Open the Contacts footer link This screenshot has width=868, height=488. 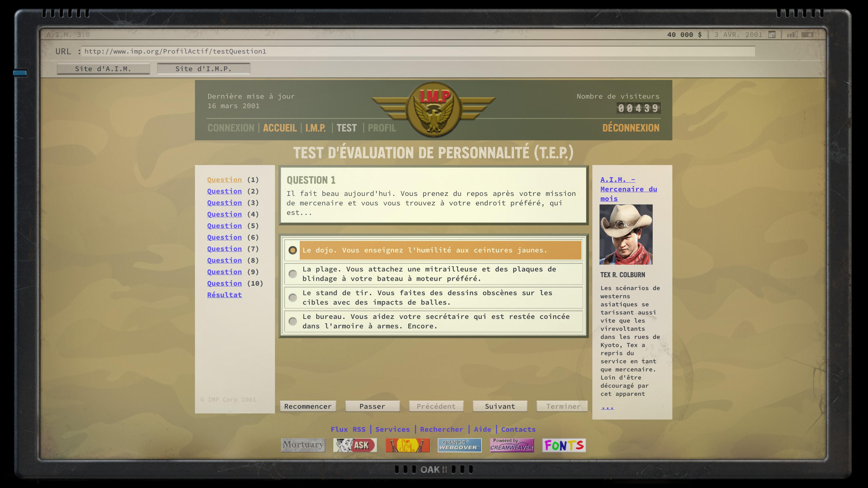click(518, 429)
